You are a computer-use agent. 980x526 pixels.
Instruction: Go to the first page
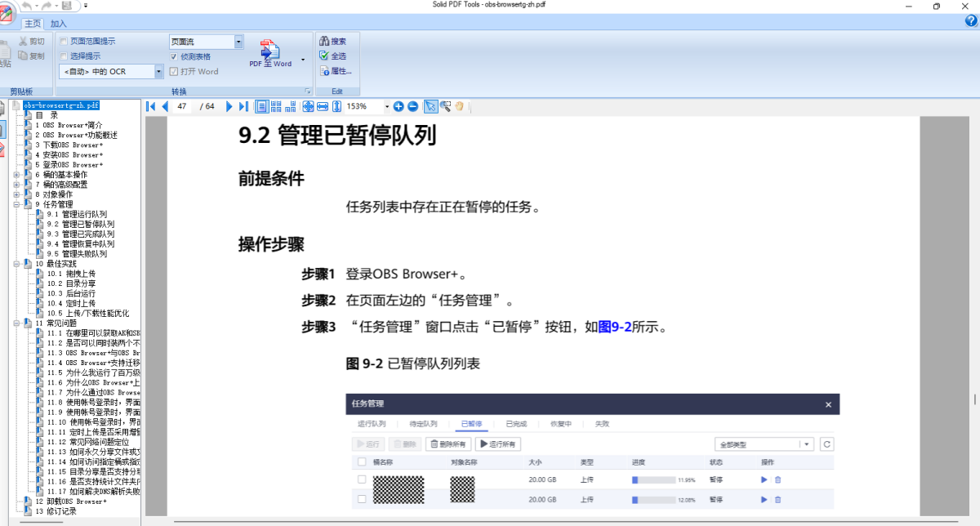coord(151,106)
